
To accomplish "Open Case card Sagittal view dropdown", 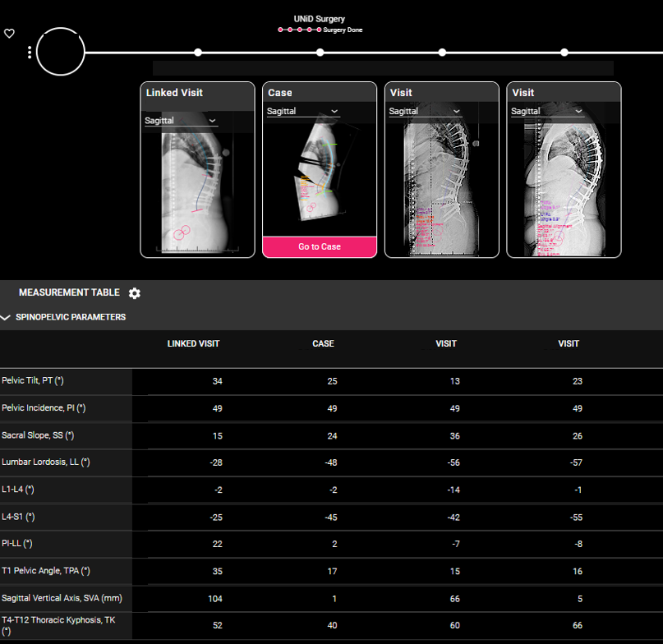I will pyautogui.click(x=303, y=111).
